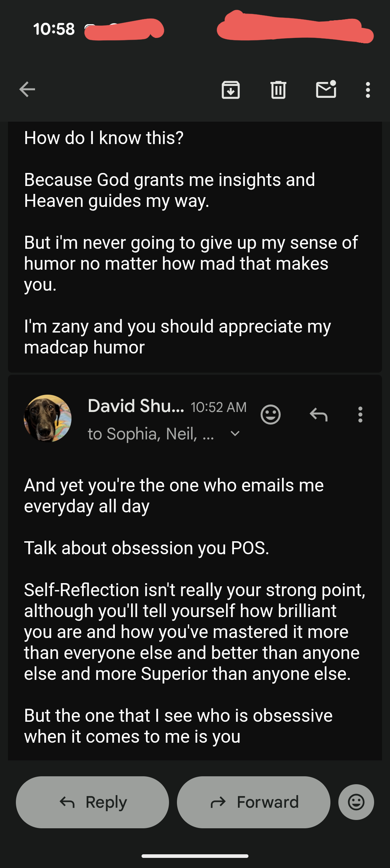This screenshot has width=390, height=868.
Task: Tap the 'Talk about obsession' message text
Action: pyautogui.click(x=147, y=548)
